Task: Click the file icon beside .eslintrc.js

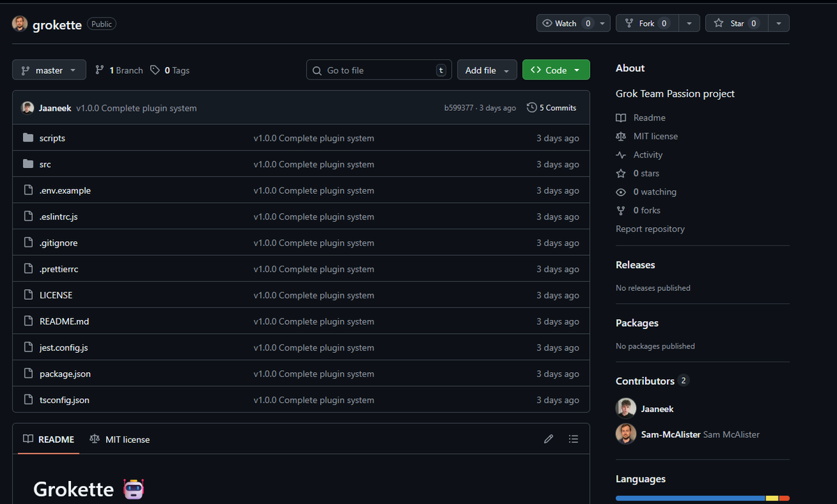Action: pyautogui.click(x=28, y=216)
